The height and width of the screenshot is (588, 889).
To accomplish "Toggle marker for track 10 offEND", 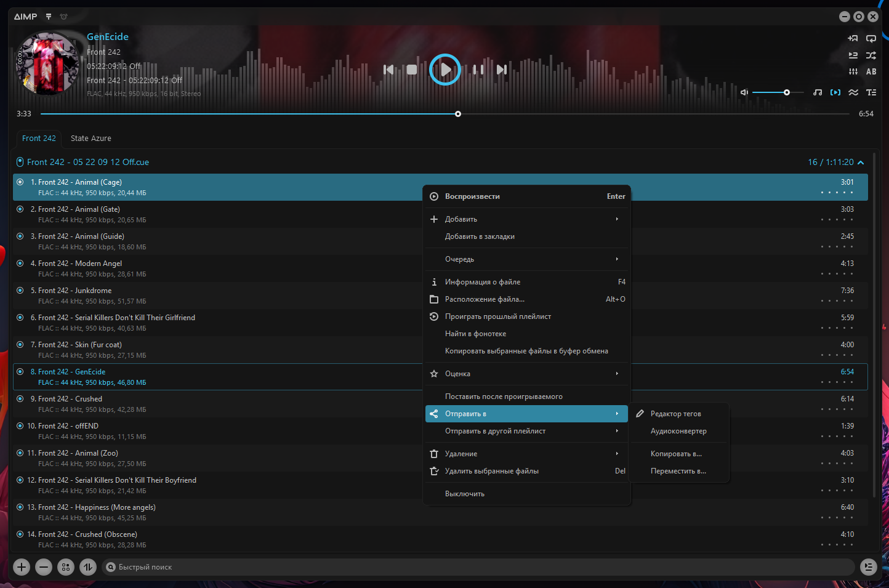I will pos(20,426).
